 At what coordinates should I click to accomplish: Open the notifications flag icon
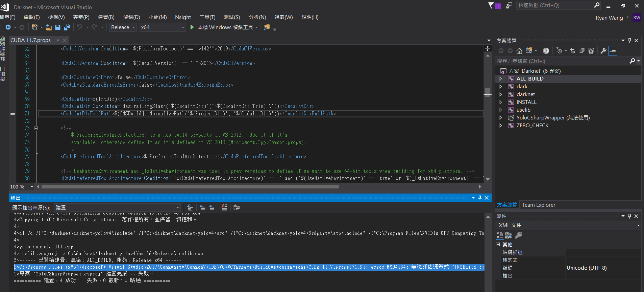(x=491, y=5)
